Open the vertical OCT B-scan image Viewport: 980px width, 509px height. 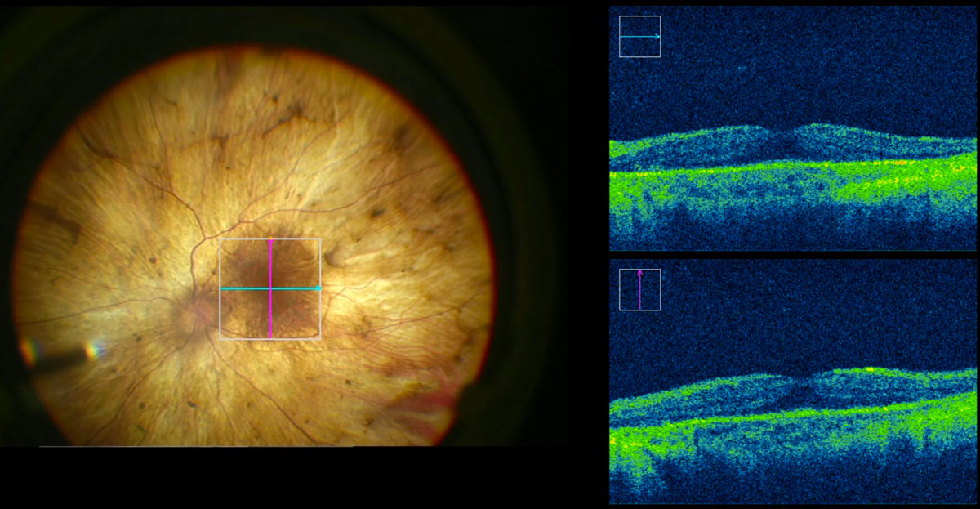click(793, 382)
